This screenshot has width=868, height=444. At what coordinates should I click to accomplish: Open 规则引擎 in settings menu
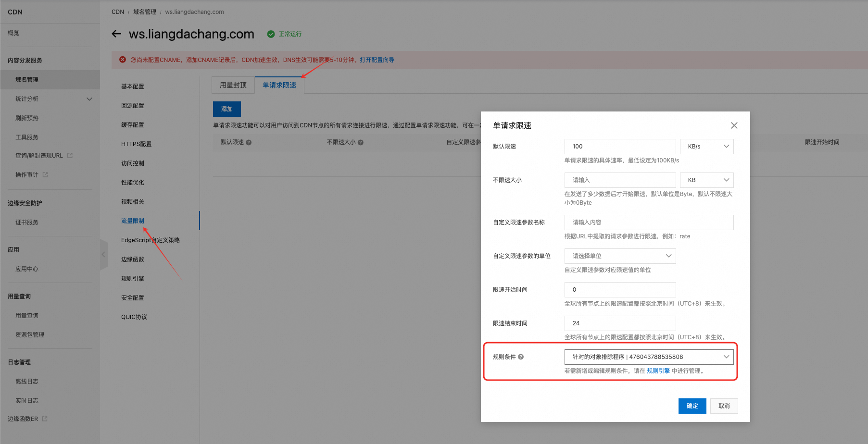133,279
